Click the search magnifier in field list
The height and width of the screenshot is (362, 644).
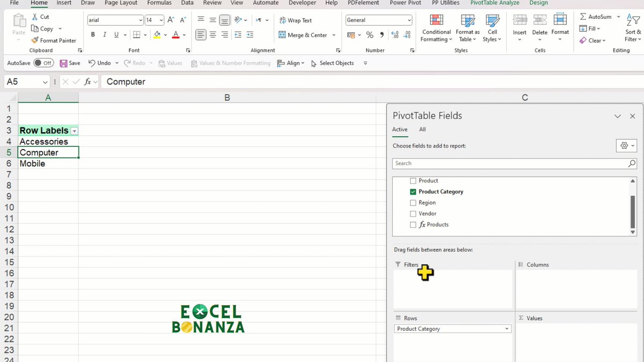[632, 164]
